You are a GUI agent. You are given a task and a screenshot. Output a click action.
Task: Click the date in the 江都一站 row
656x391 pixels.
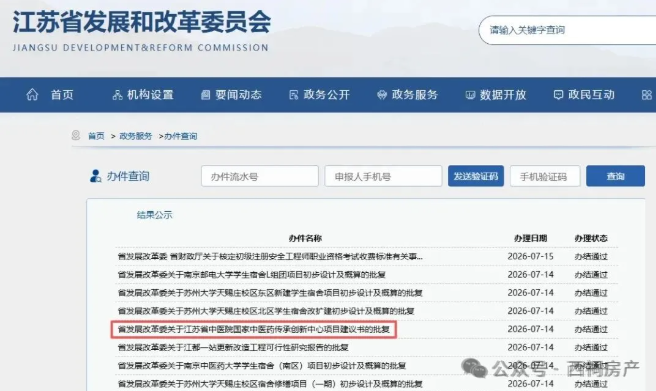530,348
